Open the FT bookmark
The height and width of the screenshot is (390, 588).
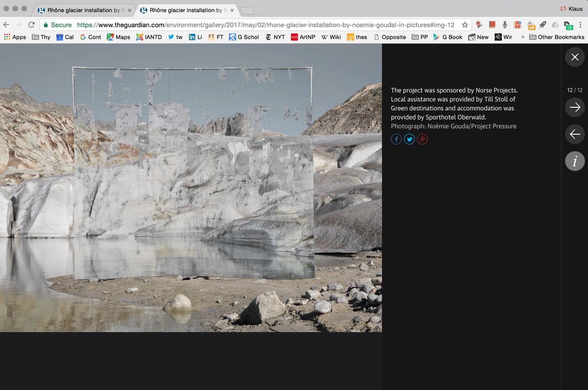[x=216, y=37]
